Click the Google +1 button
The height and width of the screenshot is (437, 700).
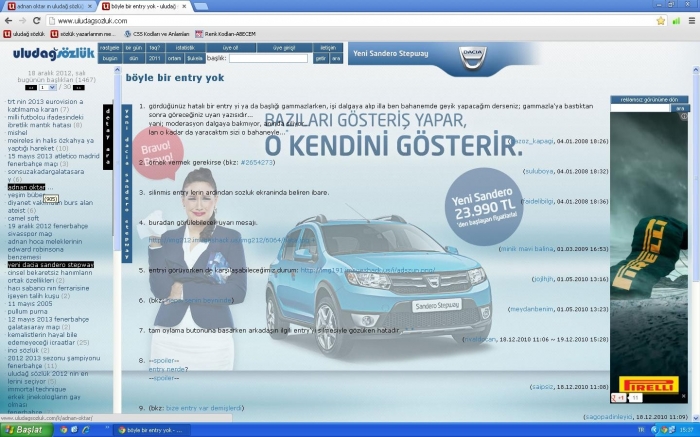tap(619, 397)
